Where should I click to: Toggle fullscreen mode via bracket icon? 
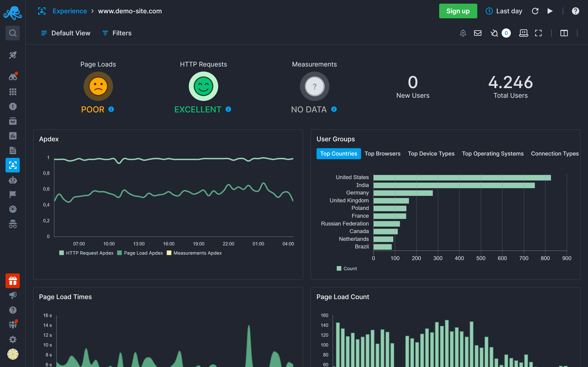(538, 33)
